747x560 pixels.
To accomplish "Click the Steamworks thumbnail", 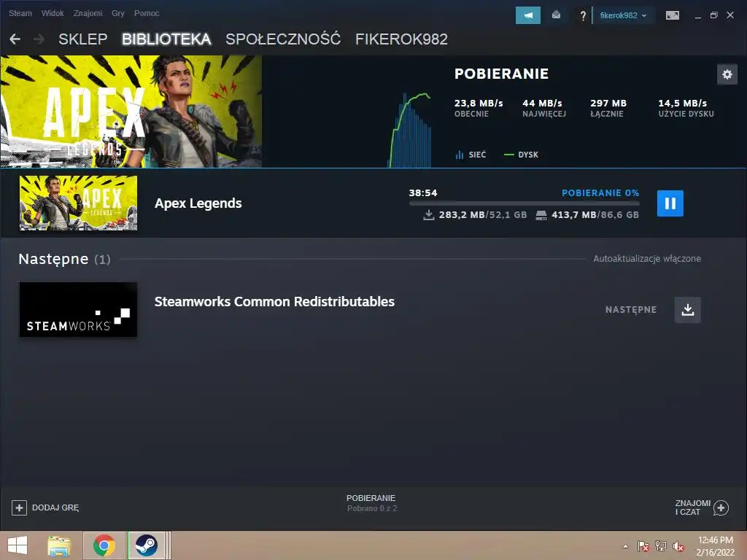I will 78,309.
